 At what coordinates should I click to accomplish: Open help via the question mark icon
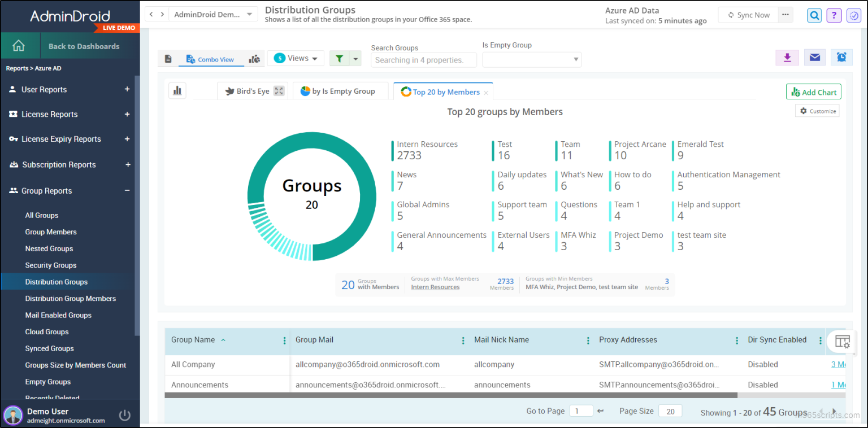834,15
